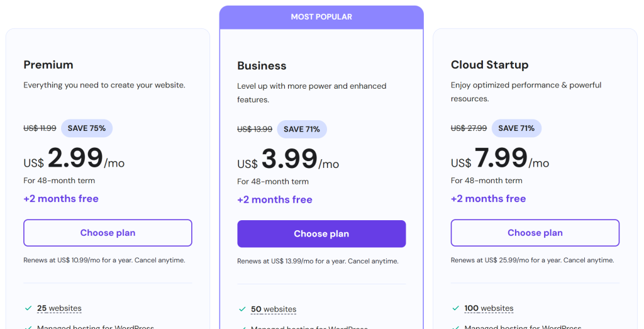The image size is (644, 329).
Task: Click the +2 months free text under Premium
Action: pyautogui.click(x=61, y=199)
